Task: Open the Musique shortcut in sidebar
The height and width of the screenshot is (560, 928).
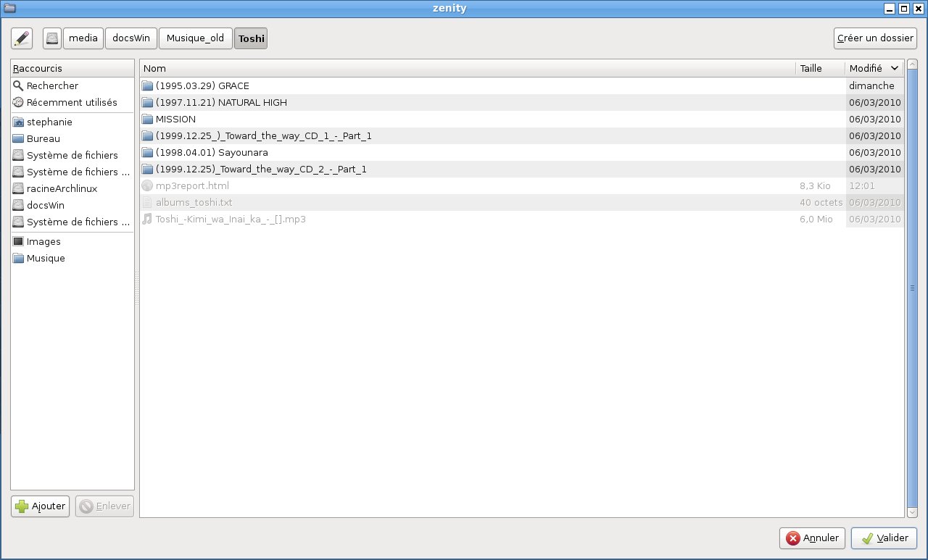Action: point(46,258)
